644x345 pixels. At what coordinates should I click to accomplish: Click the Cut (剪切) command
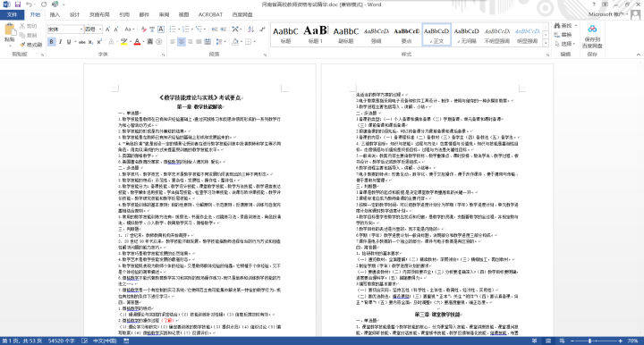click(29, 26)
